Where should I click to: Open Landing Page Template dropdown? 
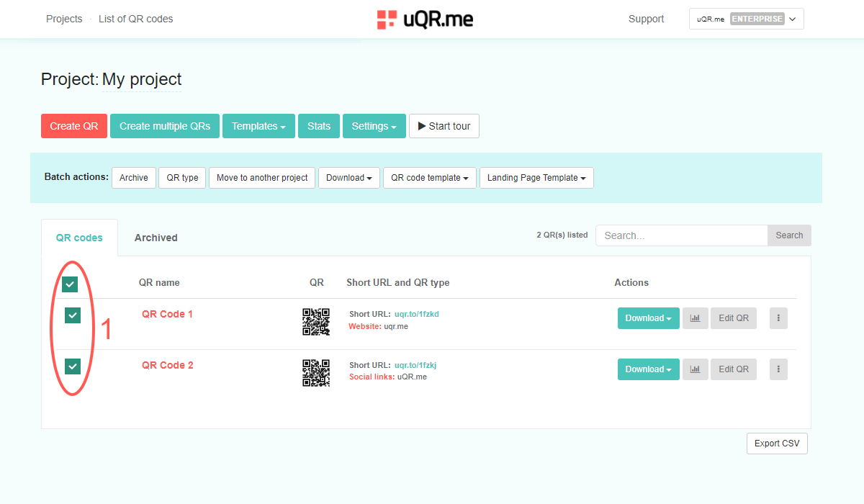(x=536, y=178)
